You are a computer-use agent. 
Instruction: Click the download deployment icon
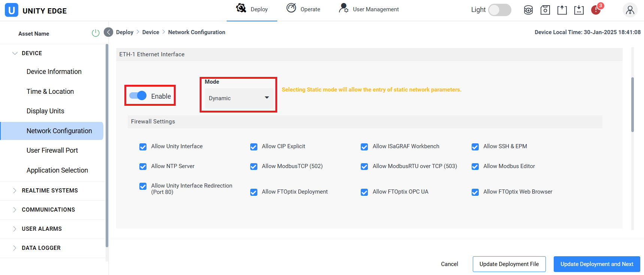tap(579, 10)
